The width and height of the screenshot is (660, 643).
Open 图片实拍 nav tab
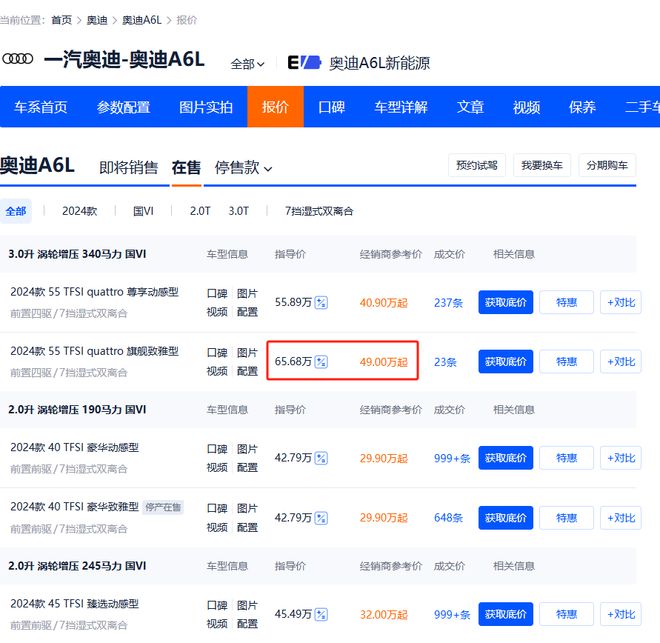pos(206,107)
